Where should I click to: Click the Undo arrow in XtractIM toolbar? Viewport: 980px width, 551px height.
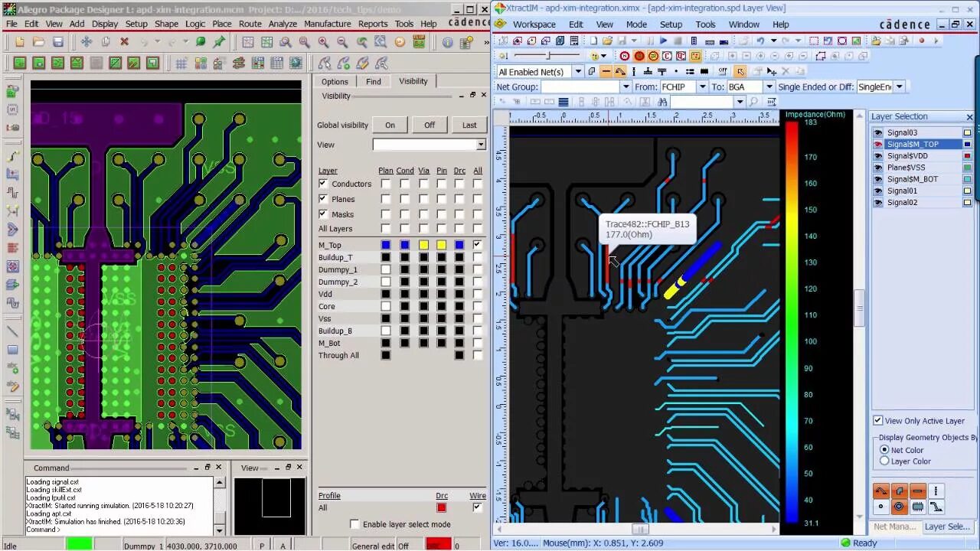(x=760, y=41)
